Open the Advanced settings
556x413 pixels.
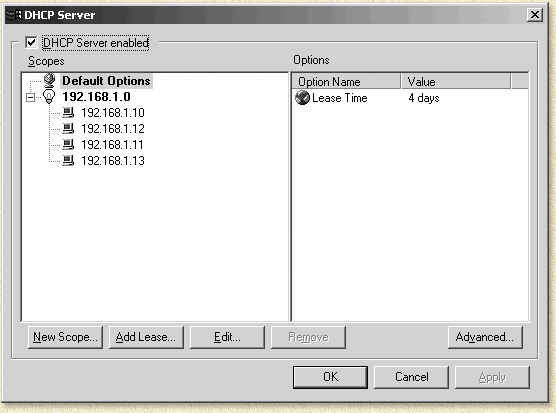pos(485,337)
